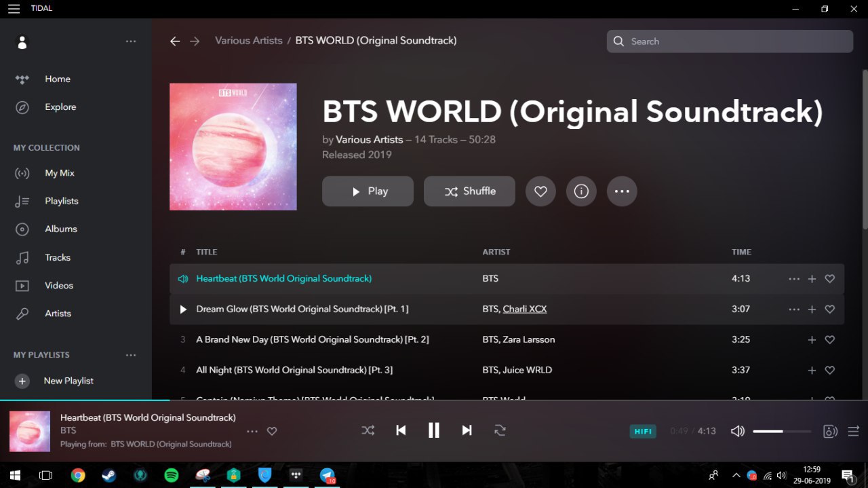The image size is (868, 488).
Task: Open Various Artists link under album title
Action: pos(370,139)
